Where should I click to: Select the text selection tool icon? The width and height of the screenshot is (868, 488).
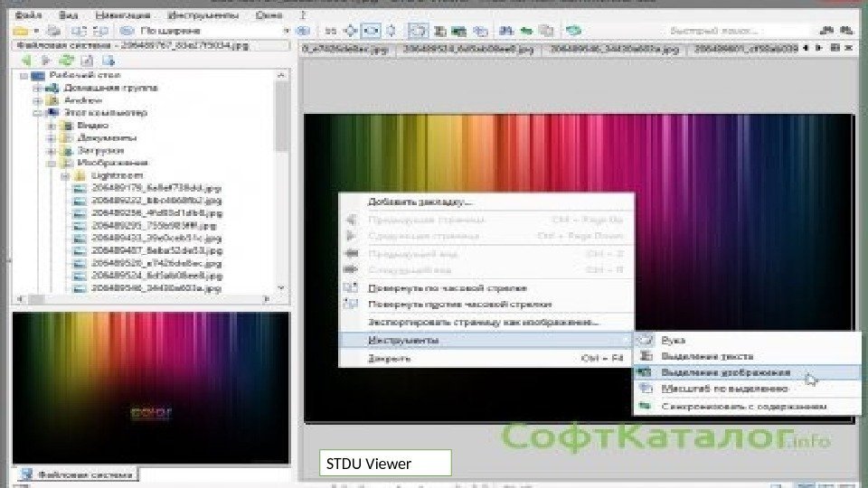[440, 31]
